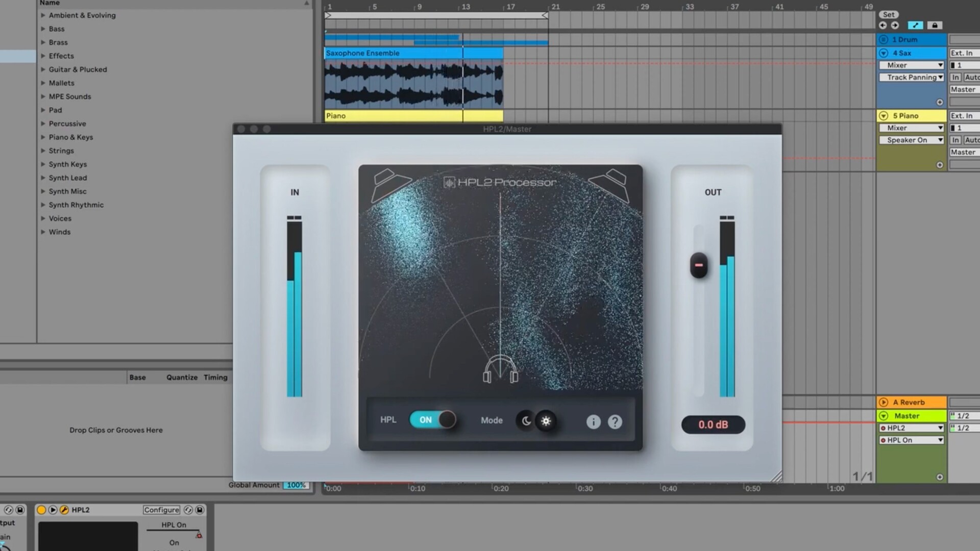980x551 pixels.
Task: Open the Track Panning automation chooser
Action: coord(912,78)
